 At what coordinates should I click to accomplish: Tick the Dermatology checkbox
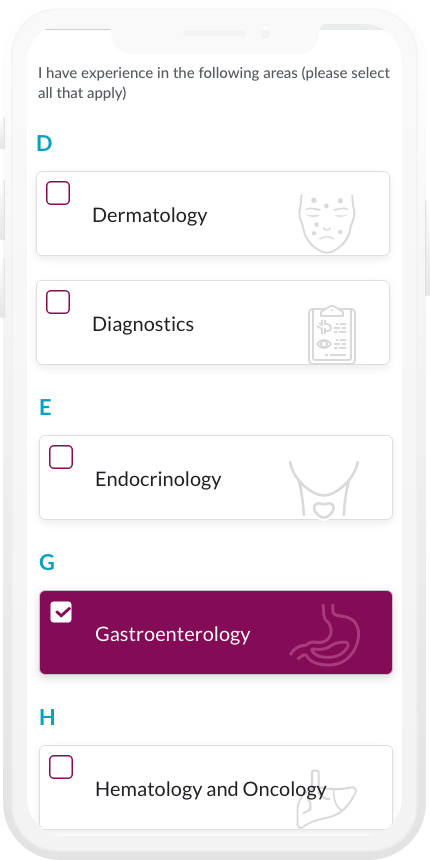[58, 193]
